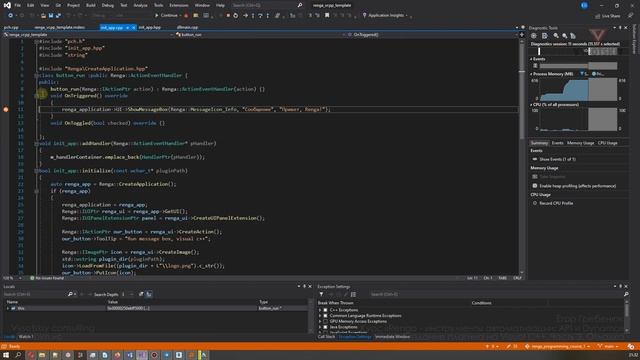Click the Diagnostic Tools output file icon
The height and width of the screenshot is (360, 640).
tap(544, 36)
